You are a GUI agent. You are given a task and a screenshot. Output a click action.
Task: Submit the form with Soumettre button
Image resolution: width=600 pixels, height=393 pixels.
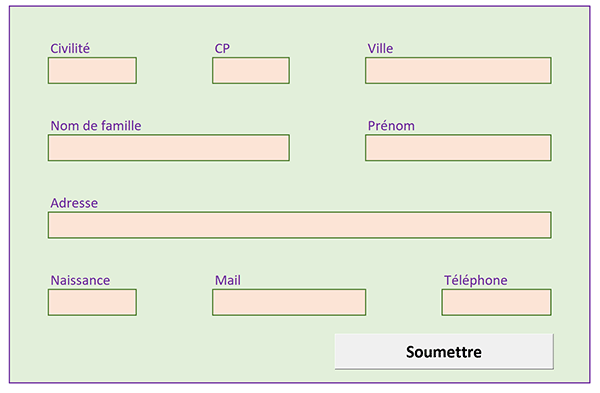pos(444,352)
